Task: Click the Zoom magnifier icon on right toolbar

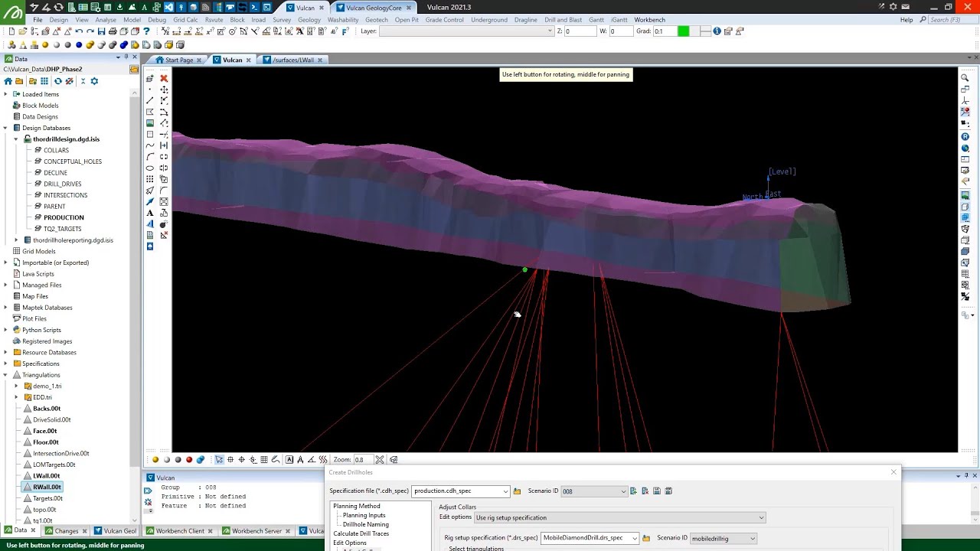Action: 965,79
